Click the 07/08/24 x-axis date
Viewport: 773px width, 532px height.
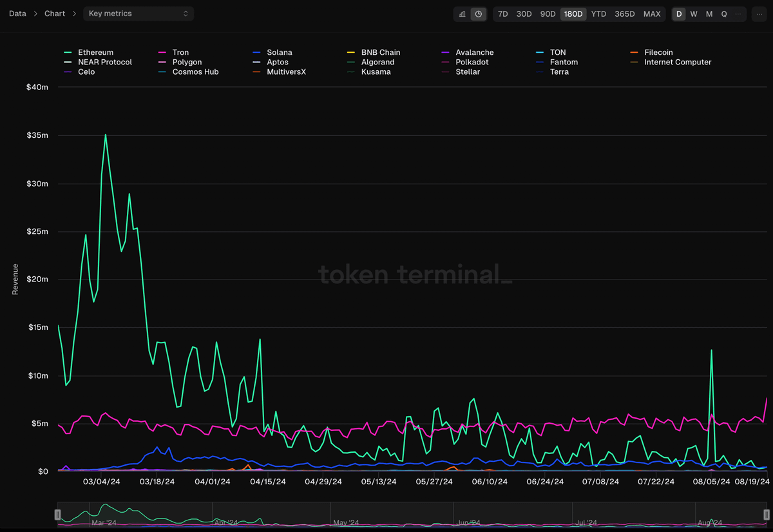click(x=600, y=481)
